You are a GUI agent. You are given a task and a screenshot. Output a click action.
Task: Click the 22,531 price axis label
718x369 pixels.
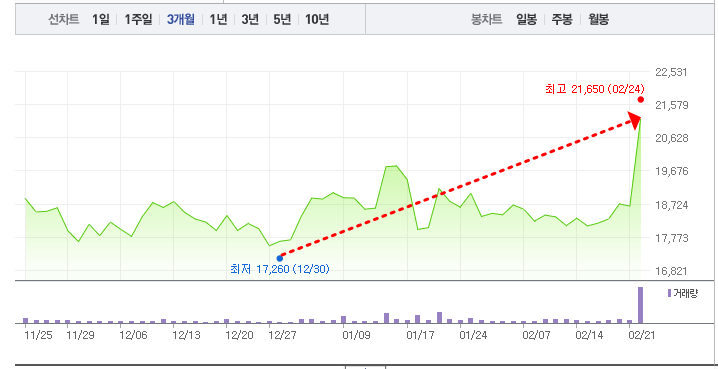coord(671,72)
